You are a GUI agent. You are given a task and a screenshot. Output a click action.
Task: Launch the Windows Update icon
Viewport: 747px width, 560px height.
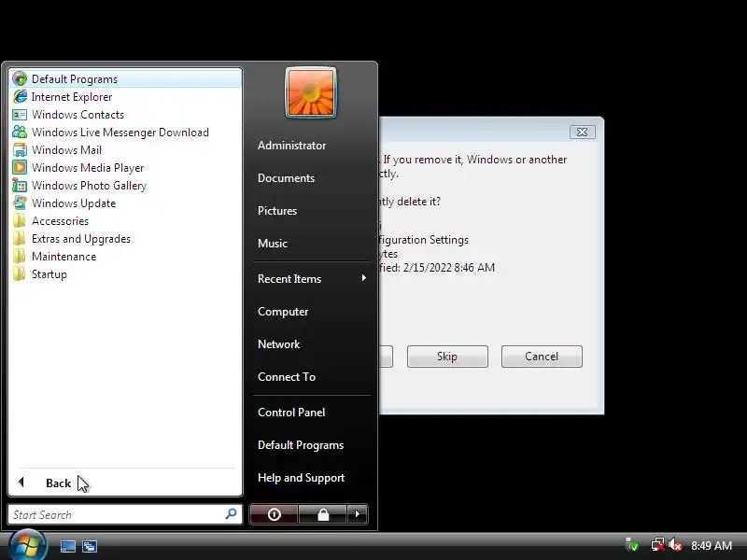point(20,203)
